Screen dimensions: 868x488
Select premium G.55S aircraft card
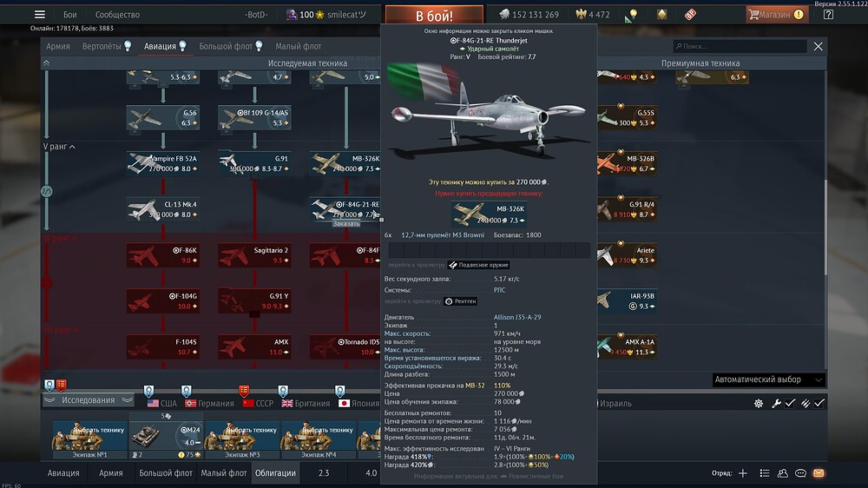coord(628,117)
